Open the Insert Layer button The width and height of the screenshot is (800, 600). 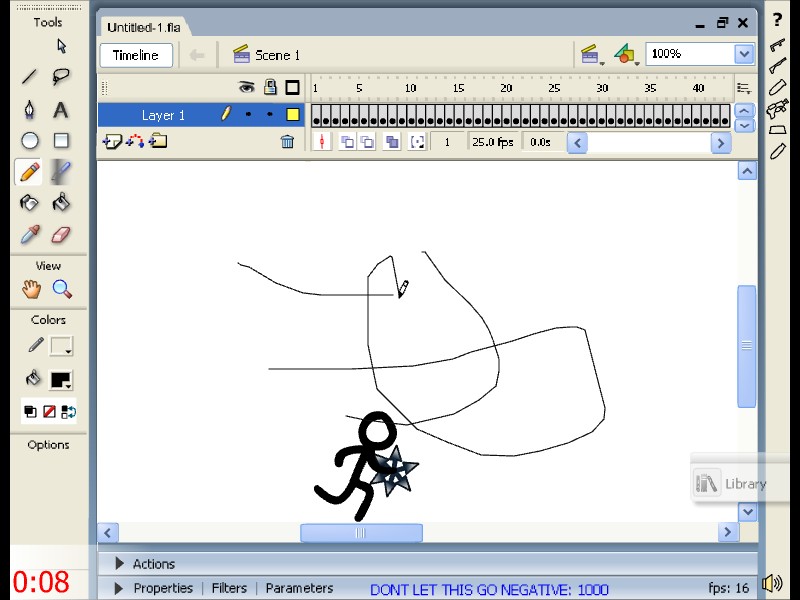tap(113, 141)
